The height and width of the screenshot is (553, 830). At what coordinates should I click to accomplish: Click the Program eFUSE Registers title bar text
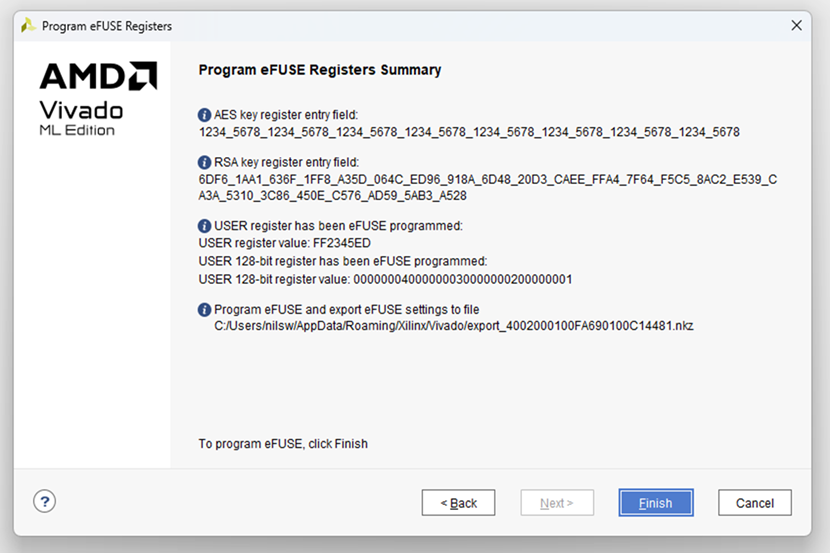(x=107, y=26)
